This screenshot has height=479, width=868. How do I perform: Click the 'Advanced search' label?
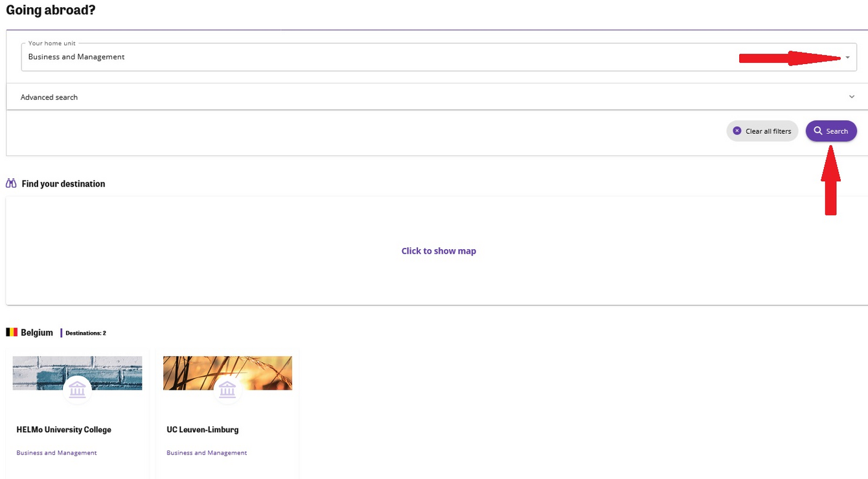click(x=49, y=97)
